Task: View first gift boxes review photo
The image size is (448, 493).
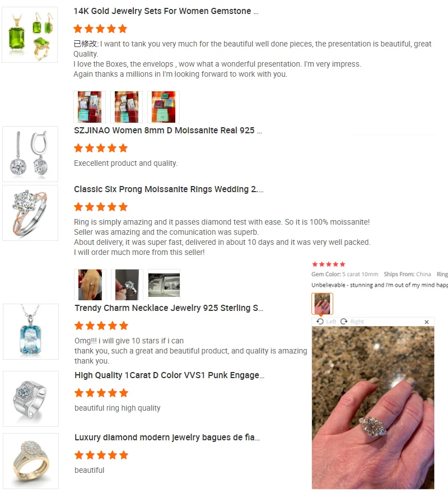Action: tap(90, 107)
